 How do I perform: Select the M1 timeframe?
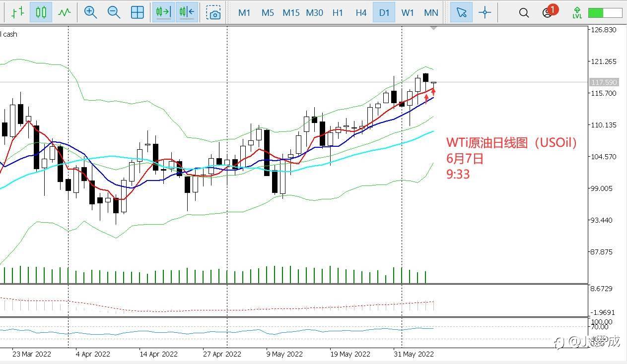click(244, 12)
